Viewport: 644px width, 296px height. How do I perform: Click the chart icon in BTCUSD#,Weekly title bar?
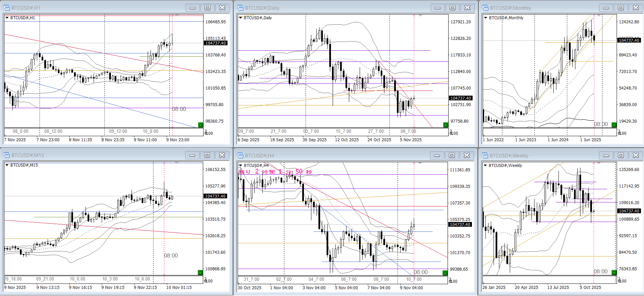tap(485, 155)
